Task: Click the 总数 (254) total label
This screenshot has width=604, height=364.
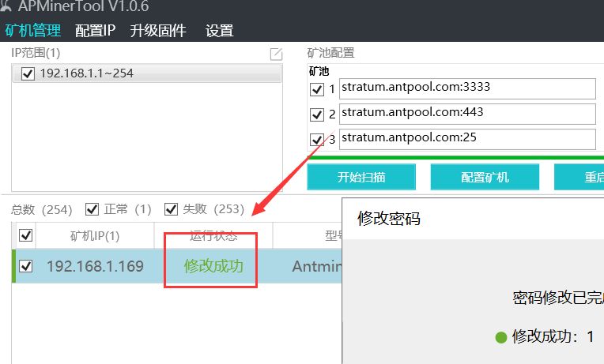Action: coord(42,210)
